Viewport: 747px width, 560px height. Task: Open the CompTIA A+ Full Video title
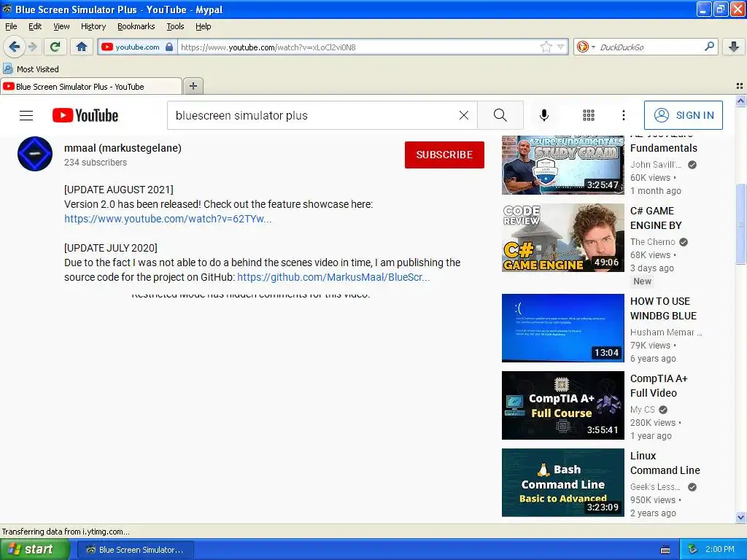point(659,386)
